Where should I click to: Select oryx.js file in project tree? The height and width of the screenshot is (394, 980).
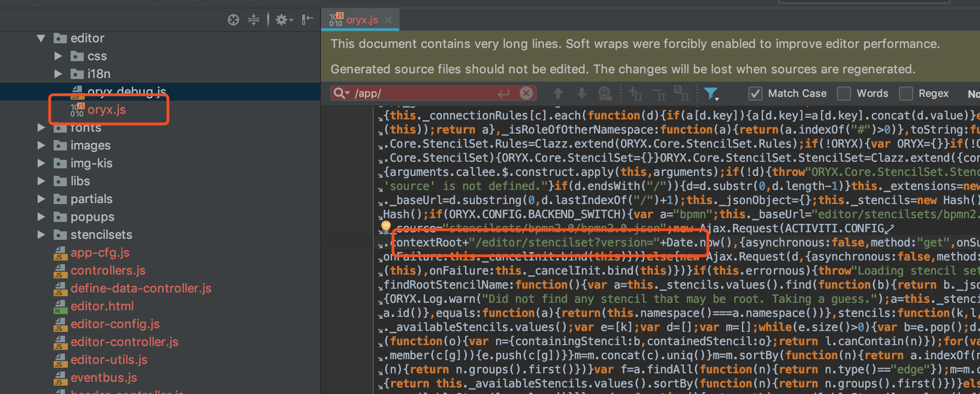pyautogui.click(x=106, y=110)
